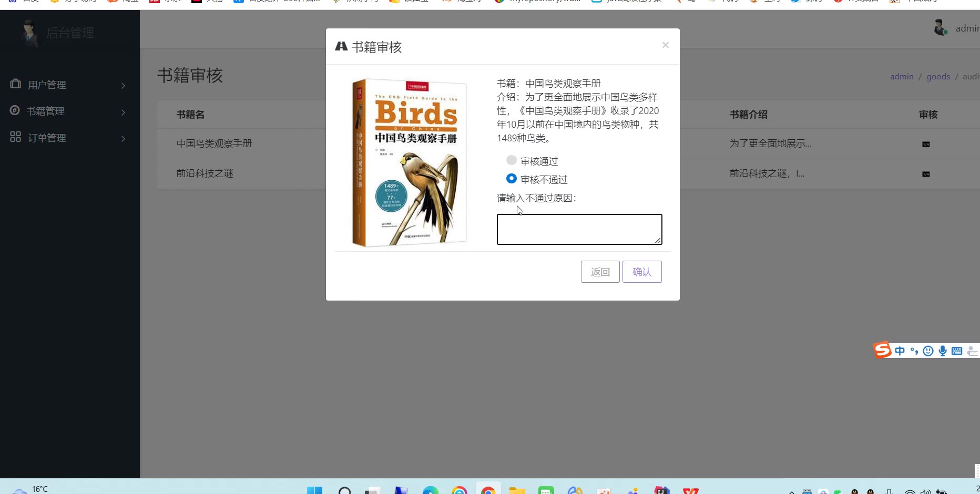Click the 审核 column header

pyautogui.click(x=928, y=115)
